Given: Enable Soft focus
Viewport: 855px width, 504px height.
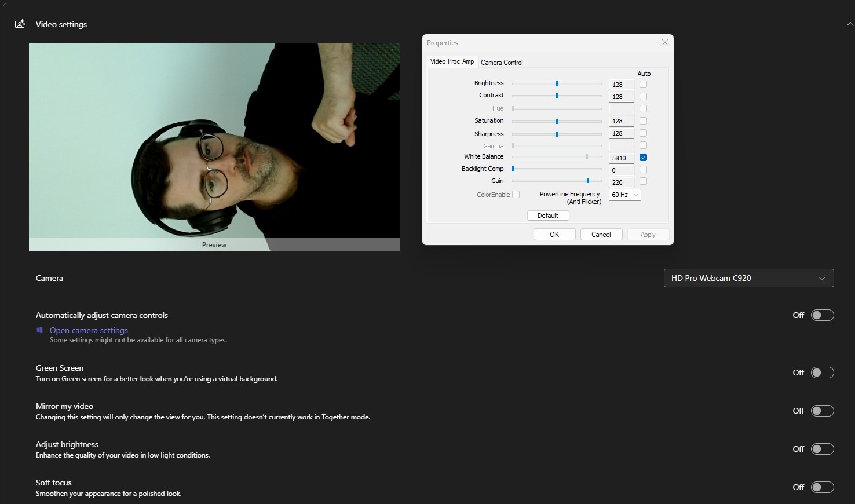Looking at the screenshot, I should [x=821, y=487].
